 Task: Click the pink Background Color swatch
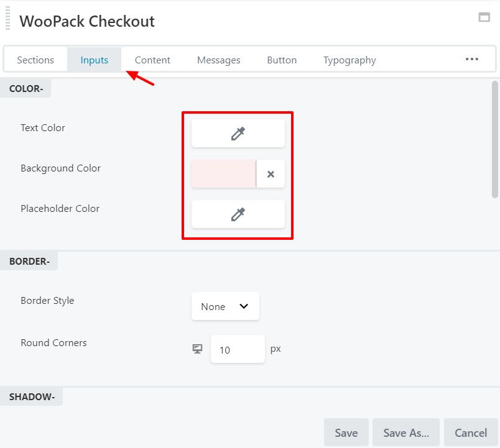[x=224, y=174]
